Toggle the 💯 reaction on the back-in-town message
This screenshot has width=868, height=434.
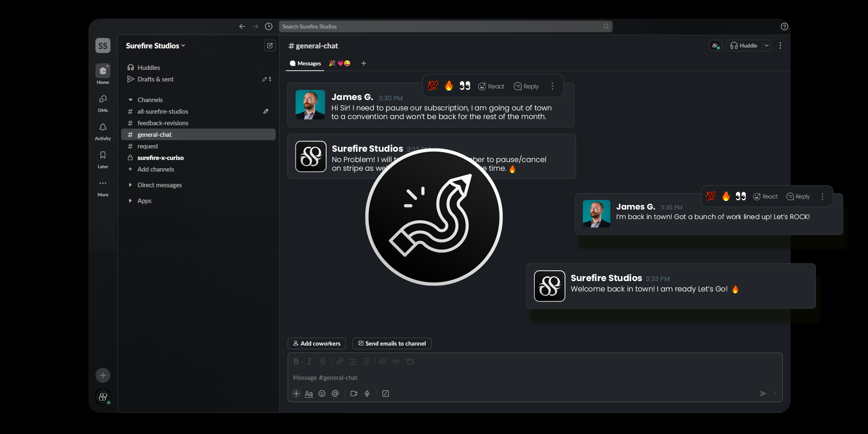pos(710,196)
